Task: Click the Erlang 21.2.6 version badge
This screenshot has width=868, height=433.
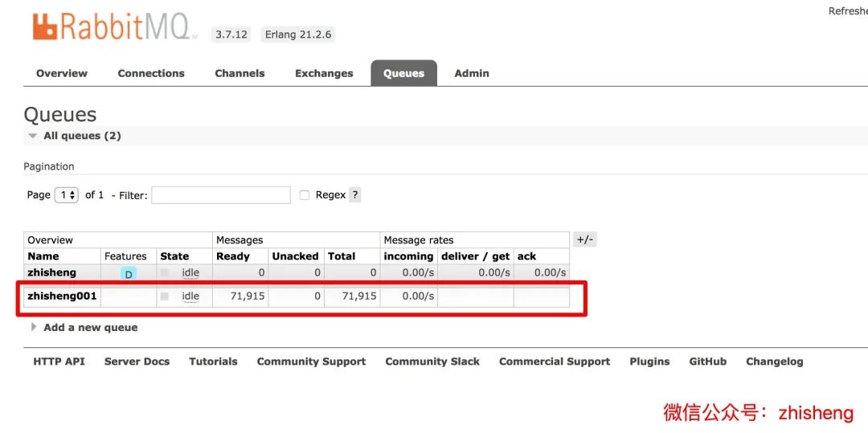Action: pyautogui.click(x=298, y=35)
